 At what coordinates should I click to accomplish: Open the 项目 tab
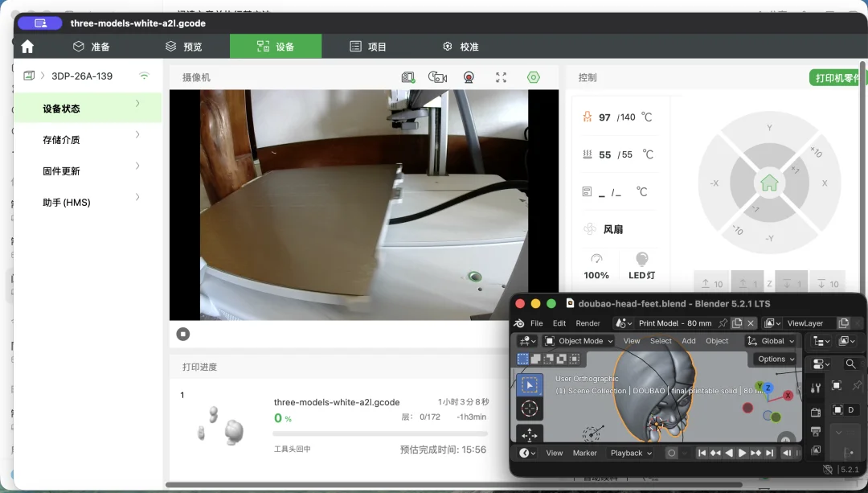click(x=367, y=47)
